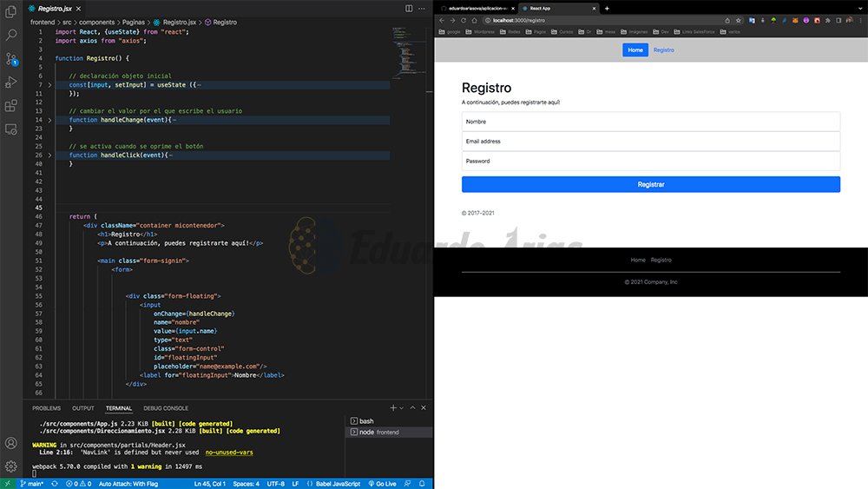
Task: Reload the localhost page in browser
Action: [x=464, y=21]
